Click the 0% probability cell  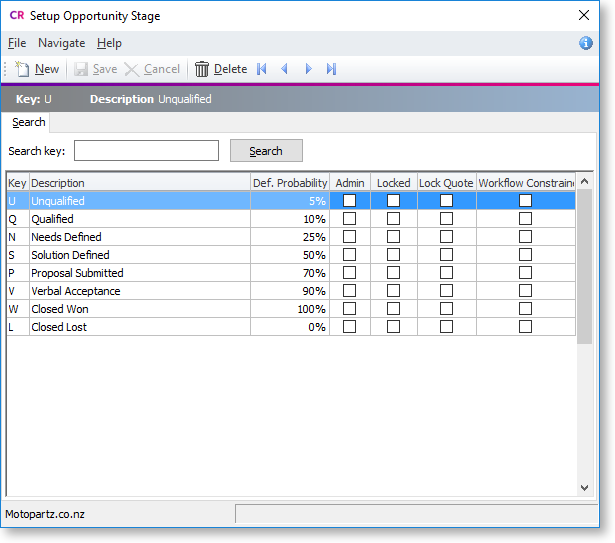tap(290, 327)
